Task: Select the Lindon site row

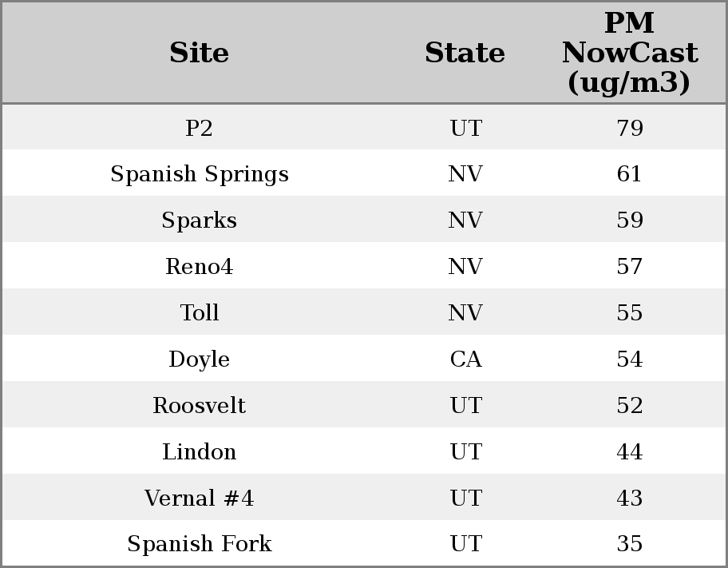Action: (x=199, y=452)
